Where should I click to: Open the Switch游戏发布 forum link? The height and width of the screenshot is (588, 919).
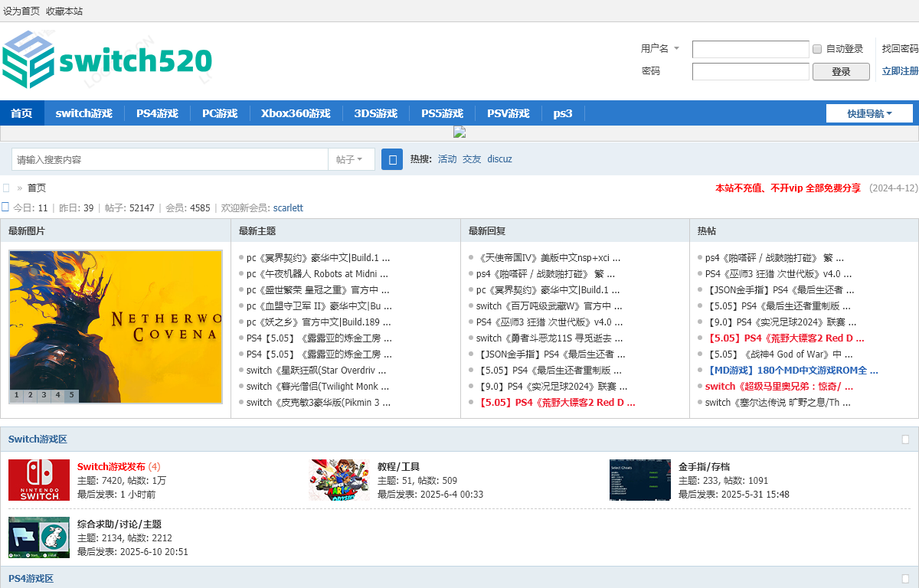[111, 466]
